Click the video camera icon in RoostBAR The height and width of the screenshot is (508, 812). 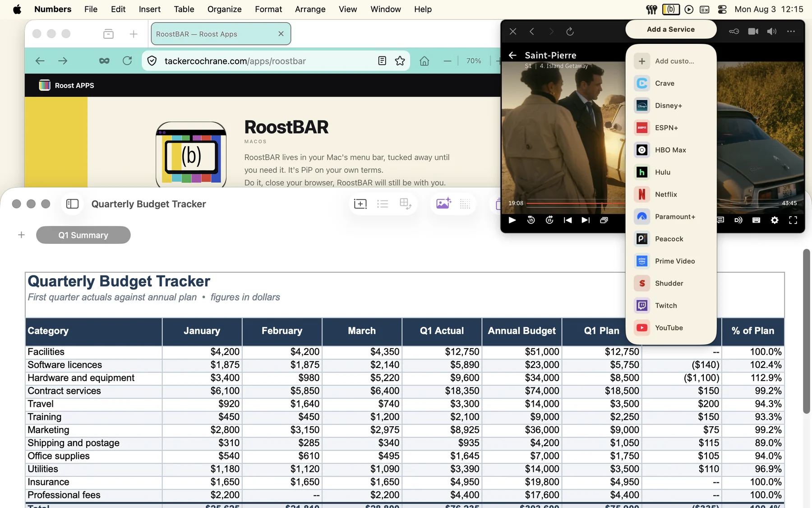click(753, 31)
